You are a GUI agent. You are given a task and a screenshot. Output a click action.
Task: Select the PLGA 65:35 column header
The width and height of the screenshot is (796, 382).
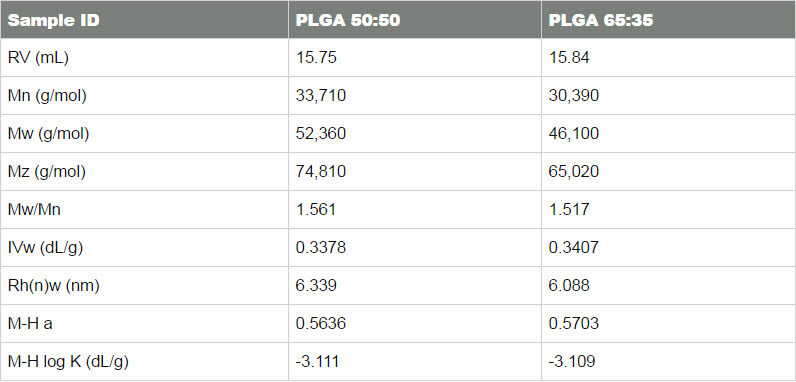click(x=601, y=20)
